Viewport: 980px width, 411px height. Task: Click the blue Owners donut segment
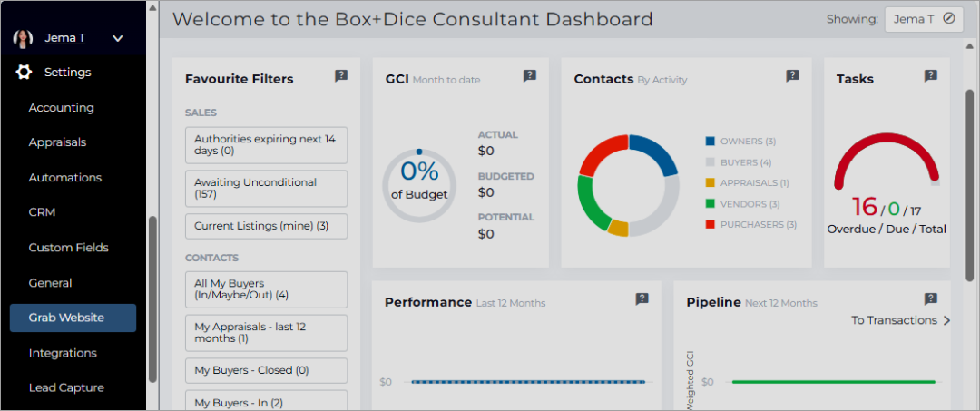(655, 152)
